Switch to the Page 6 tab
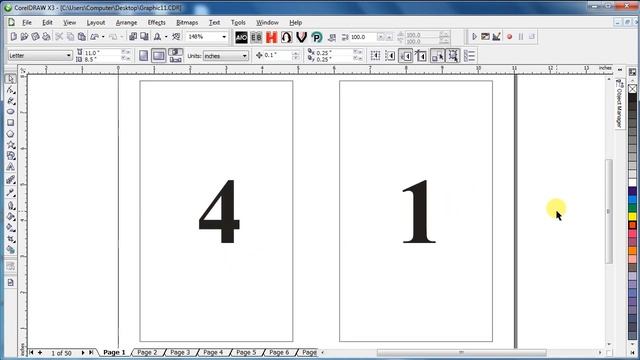 (279, 352)
